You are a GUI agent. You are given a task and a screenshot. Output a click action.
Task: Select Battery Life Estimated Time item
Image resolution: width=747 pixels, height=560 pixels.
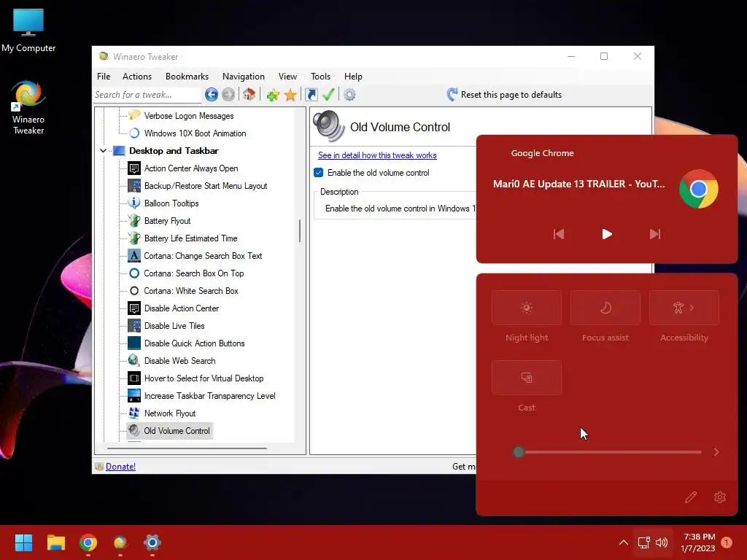(x=190, y=238)
